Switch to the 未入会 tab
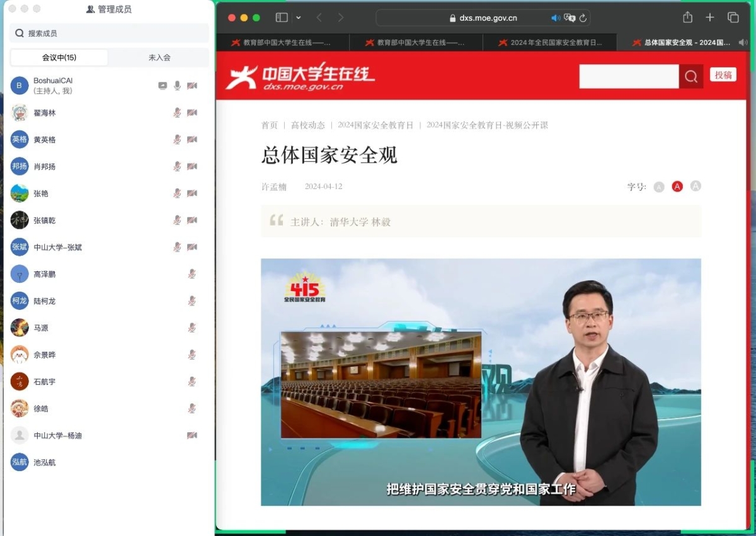The width and height of the screenshot is (756, 536). coord(159,58)
